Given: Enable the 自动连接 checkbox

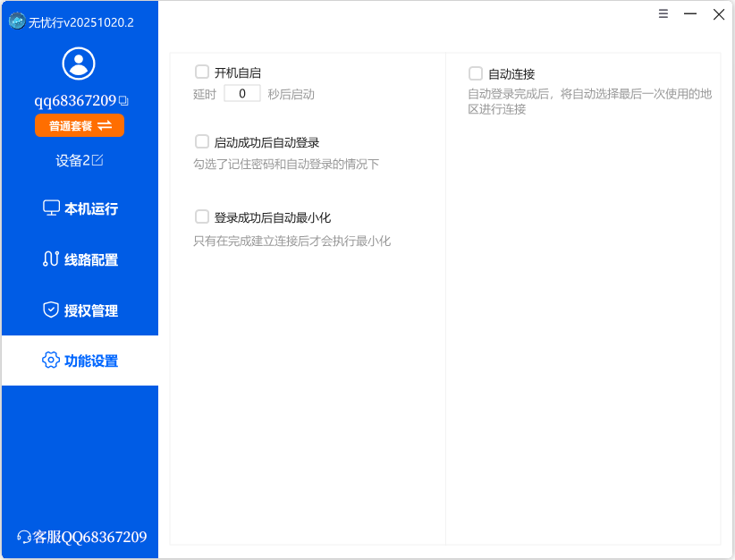Looking at the screenshot, I should tap(473, 74).
